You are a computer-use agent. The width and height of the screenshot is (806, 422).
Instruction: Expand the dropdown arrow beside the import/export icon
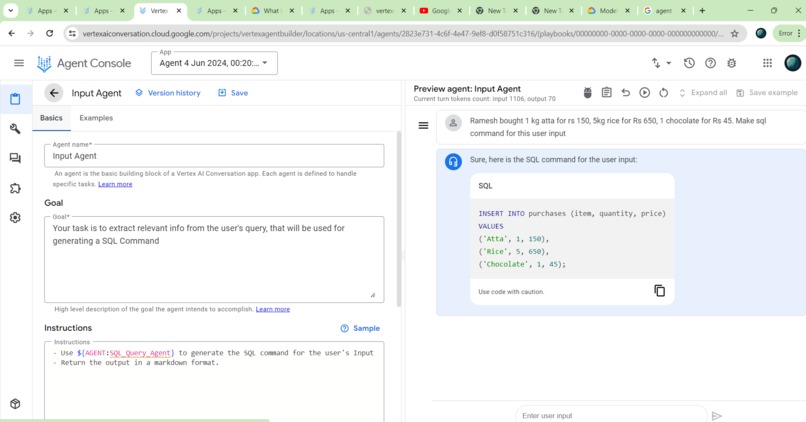669,63
